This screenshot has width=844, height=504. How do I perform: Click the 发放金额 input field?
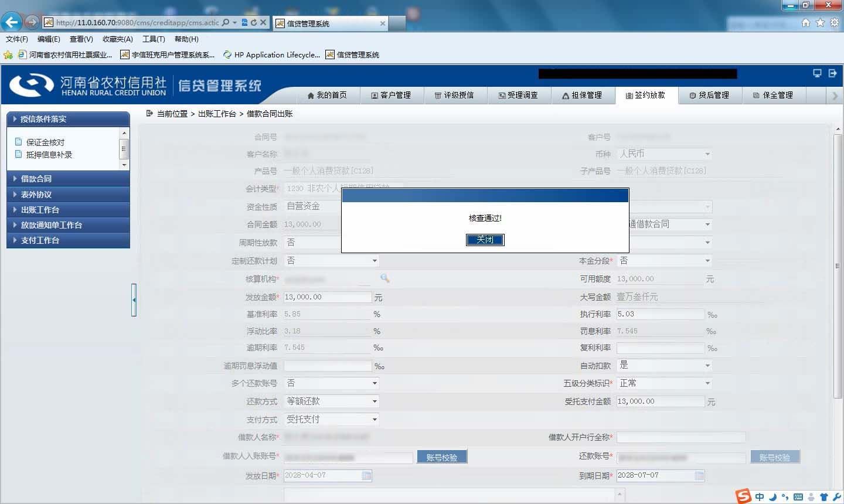click(x=328, y=297)
